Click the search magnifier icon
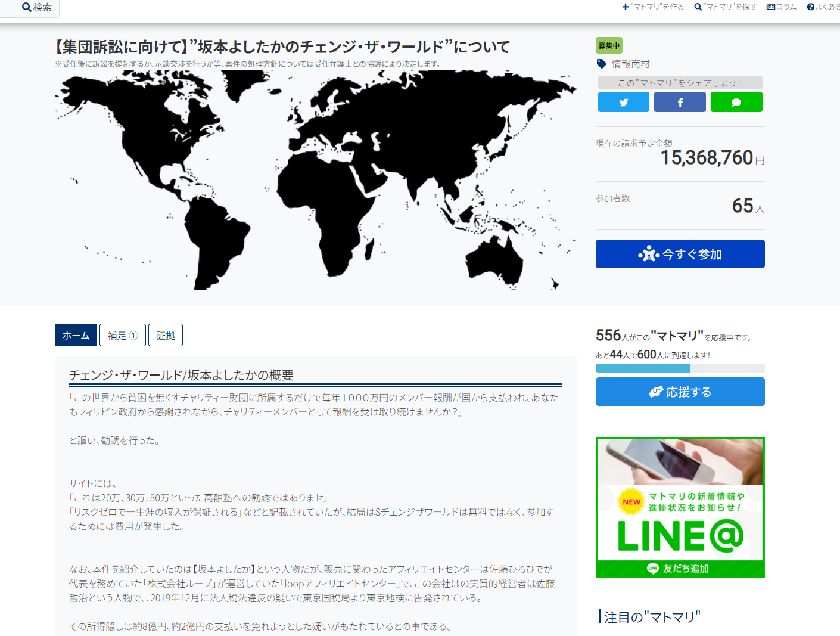Viewport: 840px width, 636px height. pyautogui.click(x=26, y=7)
